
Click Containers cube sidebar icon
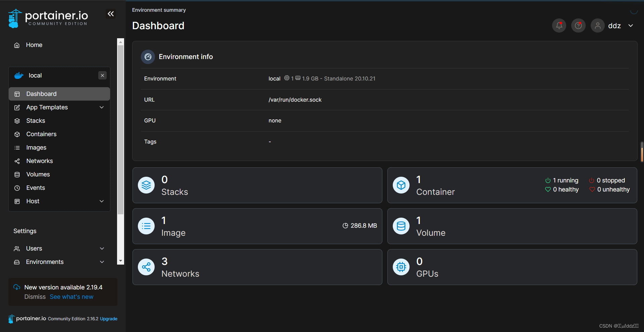click(x=17, y=134)
